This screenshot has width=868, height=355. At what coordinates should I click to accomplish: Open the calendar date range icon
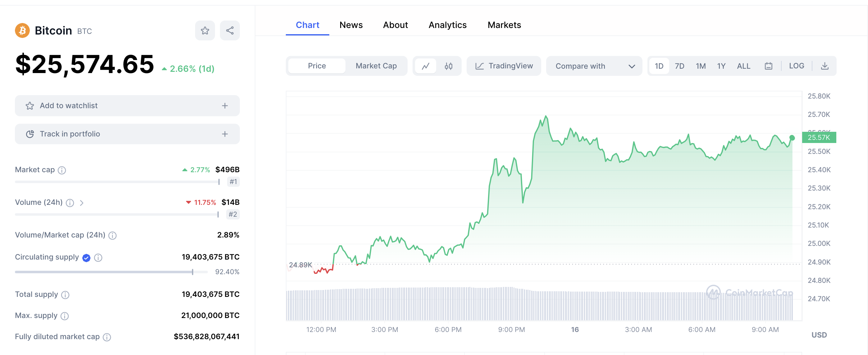[768, 66]
